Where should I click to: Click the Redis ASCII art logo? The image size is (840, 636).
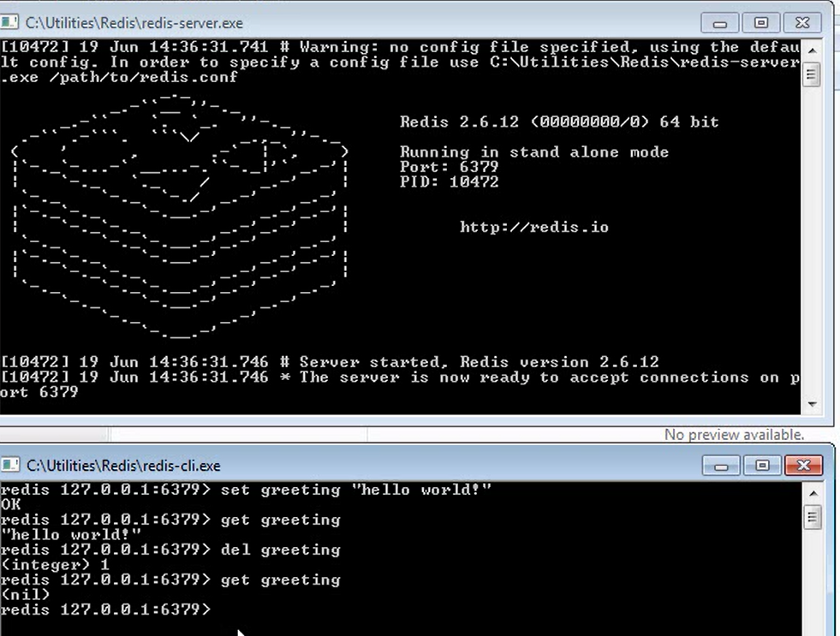(x=180, y=217)
